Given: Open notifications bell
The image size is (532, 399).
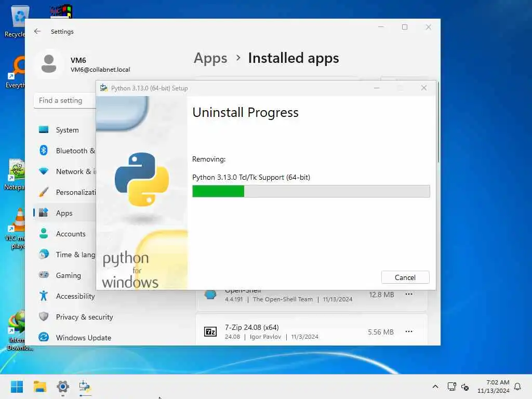Looking at the screenshot, I should coord(517,387).
